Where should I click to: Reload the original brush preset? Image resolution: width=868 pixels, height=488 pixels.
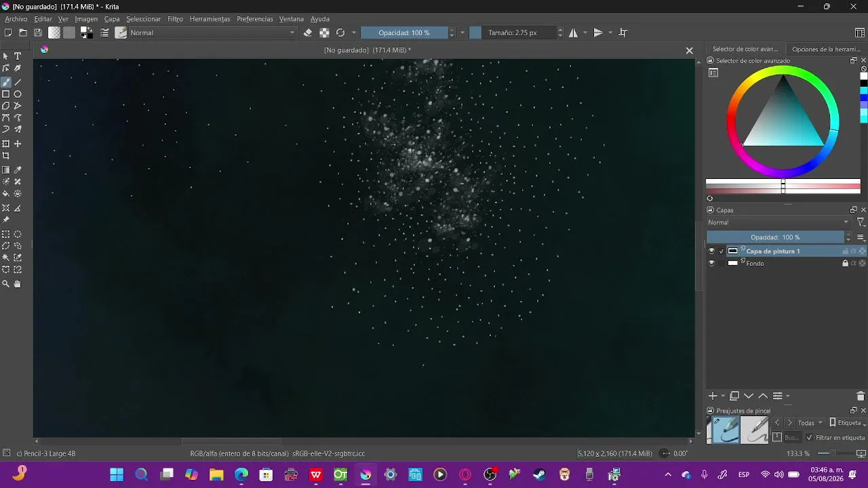340,33
